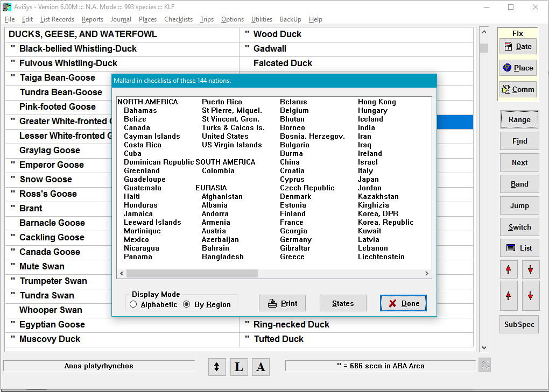Viewport: 549px width, 392px height.
Task: Click the Find button
Action: click(519, 141)
